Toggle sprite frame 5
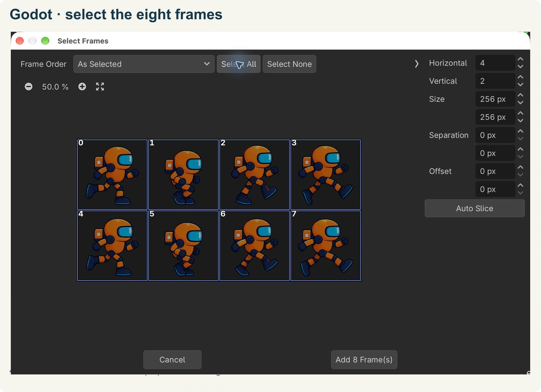The image size is (541, 392). 183,246
